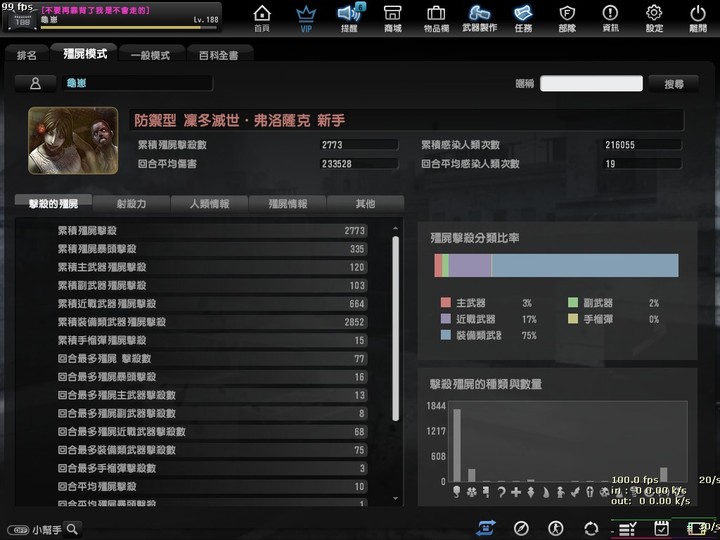Click the 搜尋 search button

click(674, 84)
